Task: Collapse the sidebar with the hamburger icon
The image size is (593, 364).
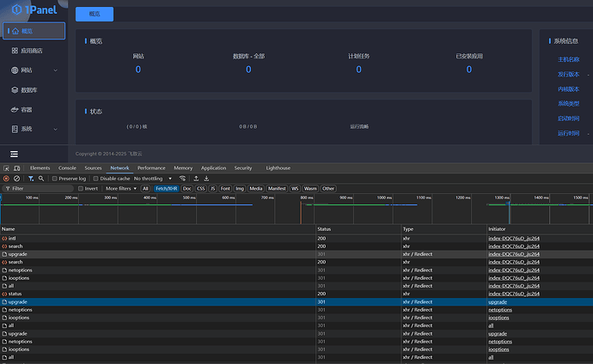Action: (x=14, y=154)
